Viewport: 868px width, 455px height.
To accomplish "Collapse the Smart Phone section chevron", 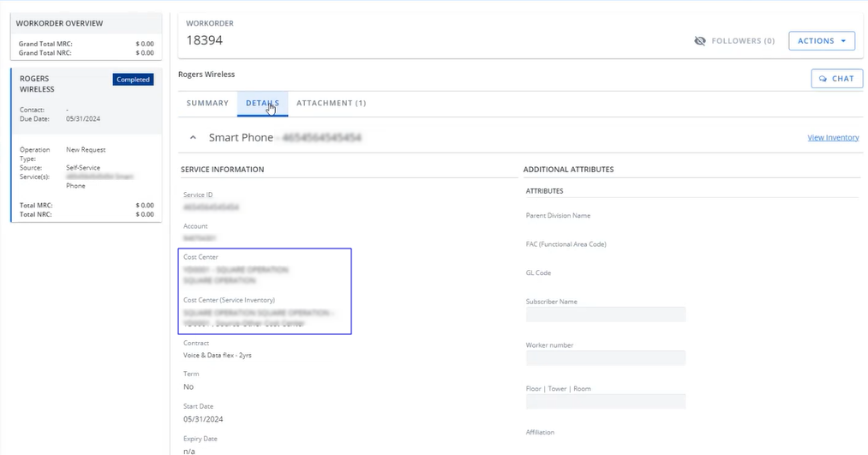I will coord(193,138).
